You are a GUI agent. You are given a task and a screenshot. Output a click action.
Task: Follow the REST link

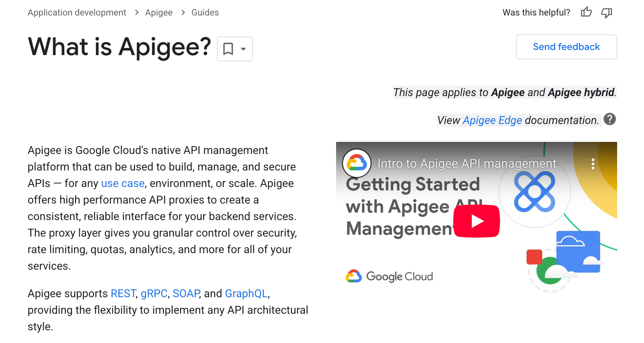pyautogui.click(x=123, y=293)
